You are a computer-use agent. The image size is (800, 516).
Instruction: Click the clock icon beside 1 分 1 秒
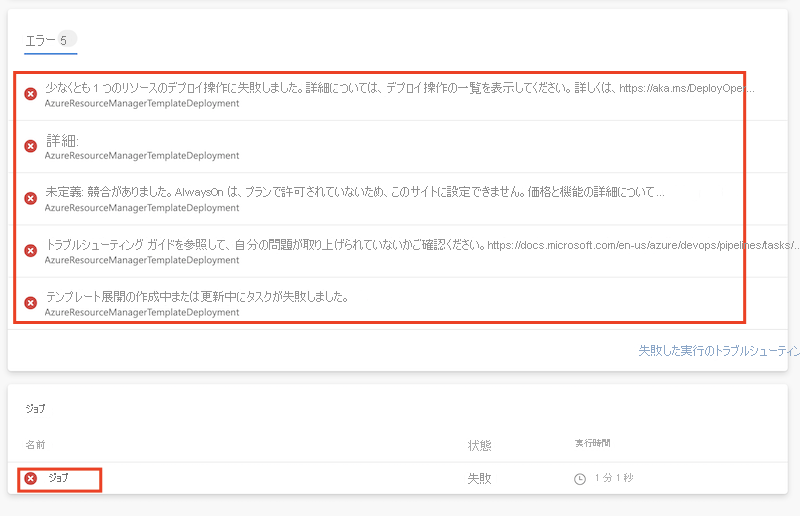[x=580, y=479]
